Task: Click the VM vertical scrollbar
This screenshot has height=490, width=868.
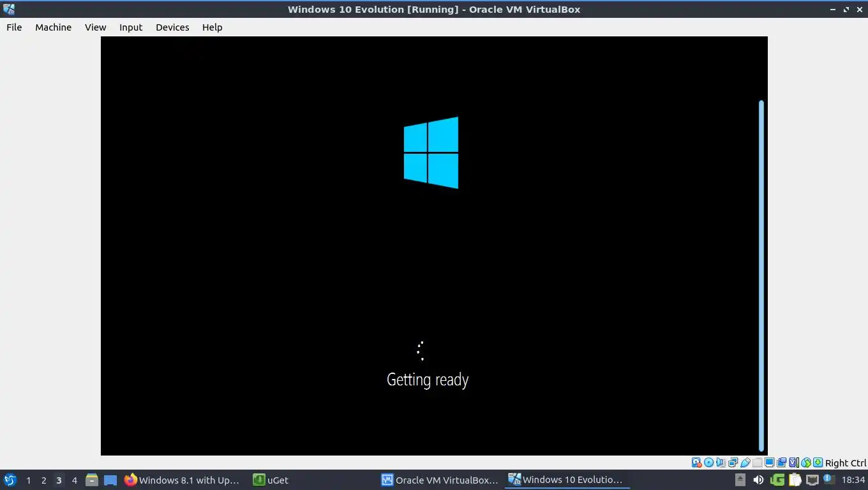Action: pyautogui.click(x=761, y=276)
